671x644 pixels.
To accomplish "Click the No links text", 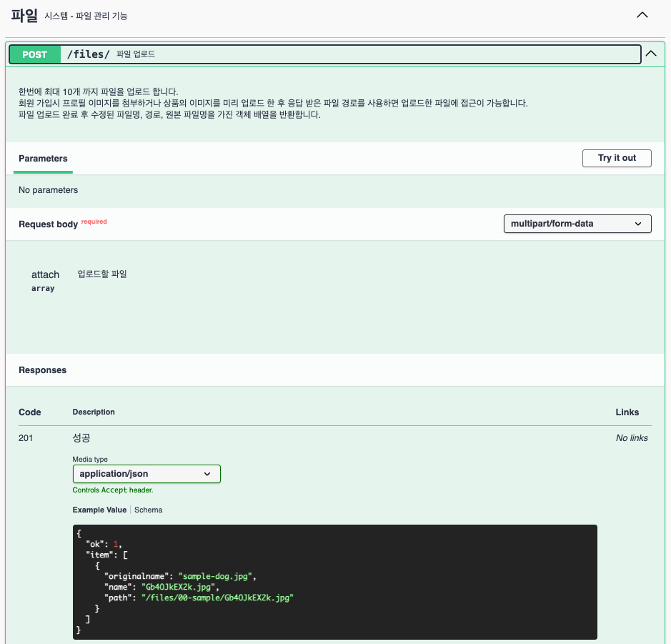I will coord(632,437).
